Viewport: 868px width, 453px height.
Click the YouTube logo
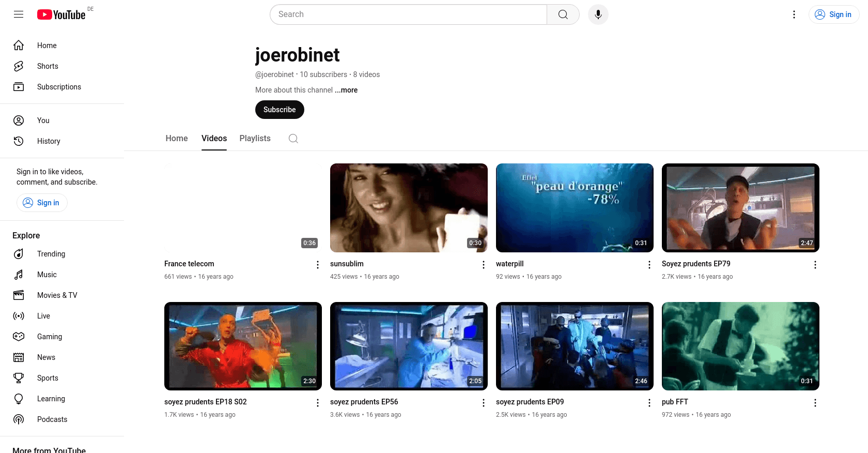click(x=61, y=14)
